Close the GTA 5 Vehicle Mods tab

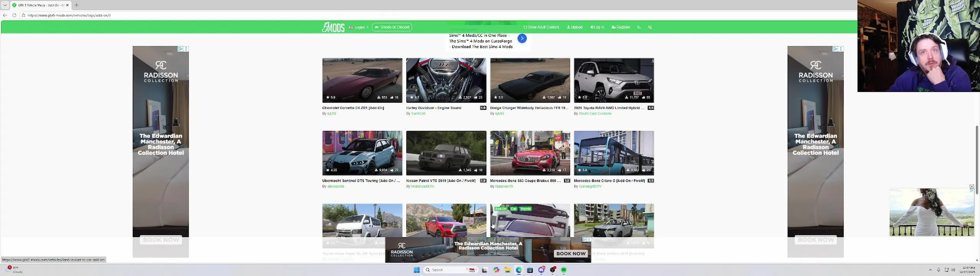tap(67, 5)
